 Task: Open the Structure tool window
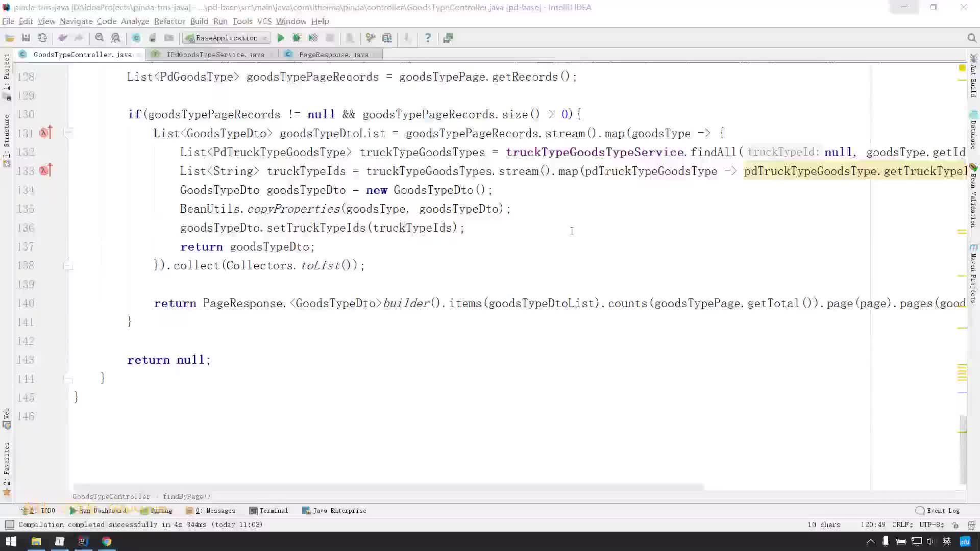click(7, 140)
